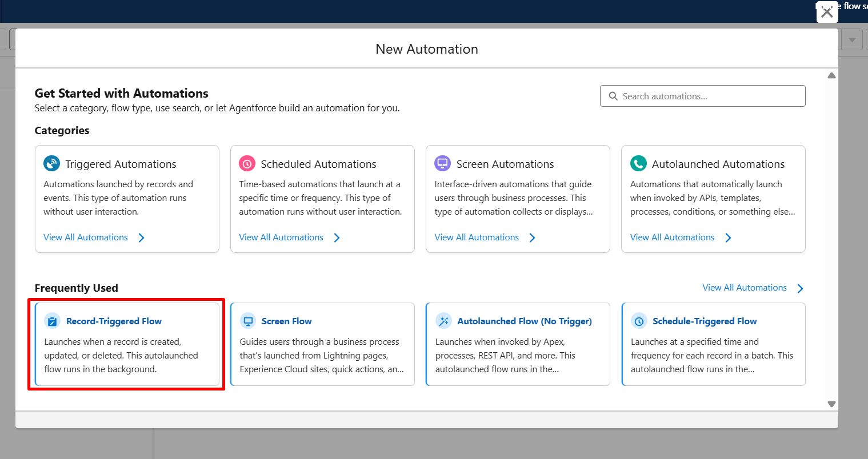Click the Record-Triggered Flow clipboard icon
The image size is (868, 459).
tap(53, 321)
